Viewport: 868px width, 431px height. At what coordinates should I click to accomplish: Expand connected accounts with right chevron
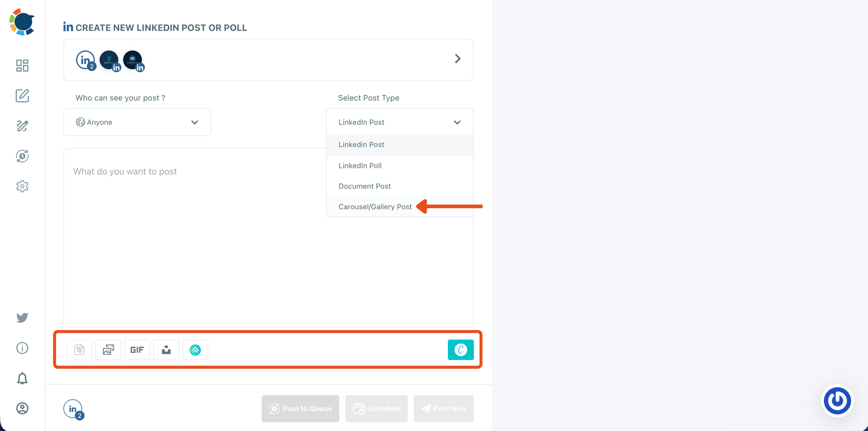[x=457, y=58]
